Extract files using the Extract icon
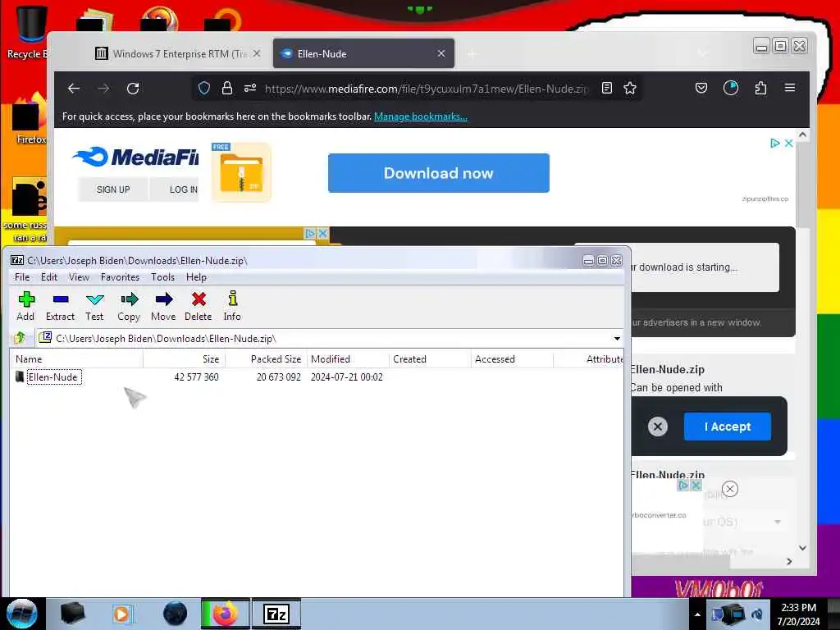840x630 pixels. click(60, 307)
